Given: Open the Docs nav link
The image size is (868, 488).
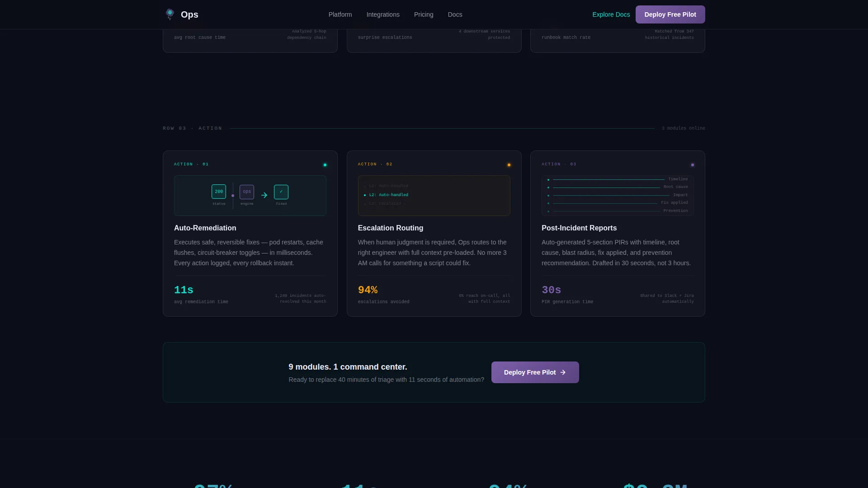Looking at the screenshot, I should click(x=455, y=14).
